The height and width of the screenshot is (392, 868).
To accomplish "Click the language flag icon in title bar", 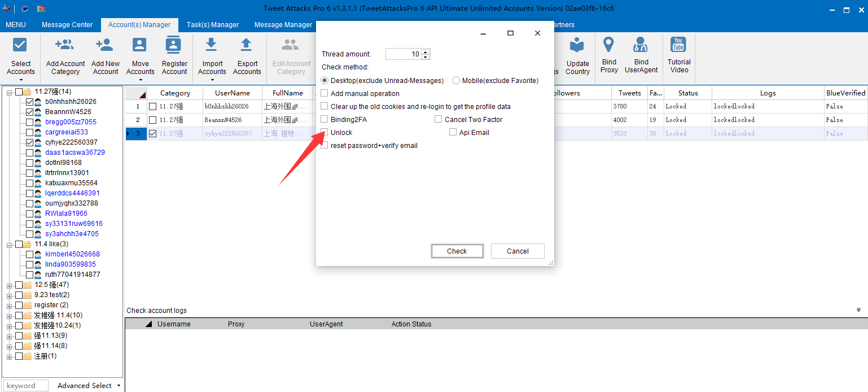I will tap(42, 8).
